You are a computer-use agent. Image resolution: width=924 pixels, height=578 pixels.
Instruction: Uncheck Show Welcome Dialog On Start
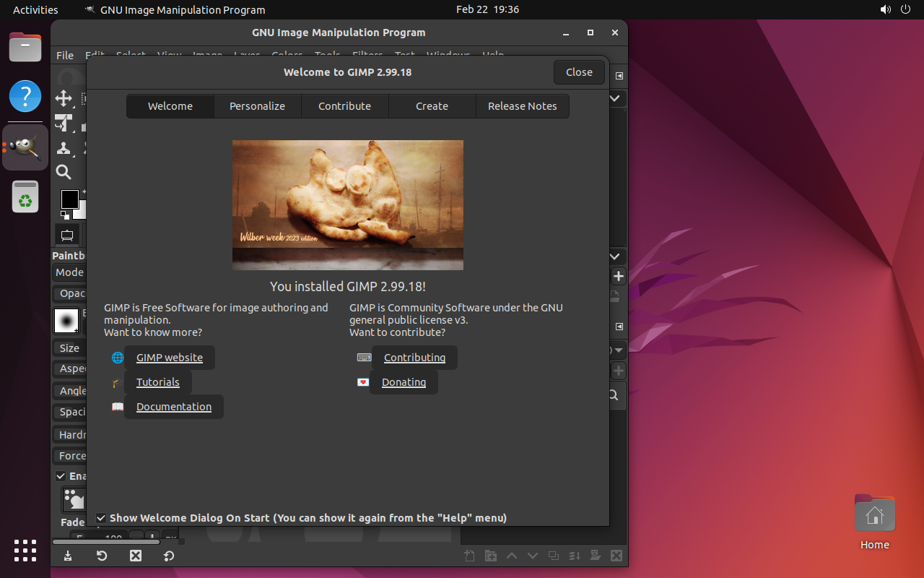click(x=102, y=518)
